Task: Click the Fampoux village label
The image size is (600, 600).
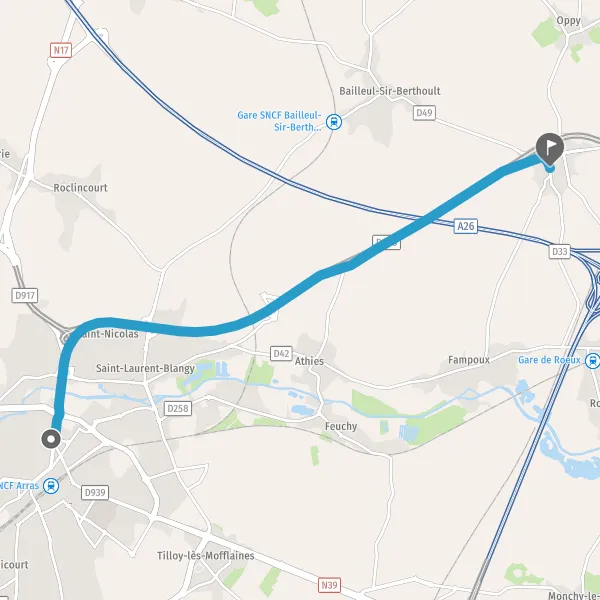Action: 469,360
